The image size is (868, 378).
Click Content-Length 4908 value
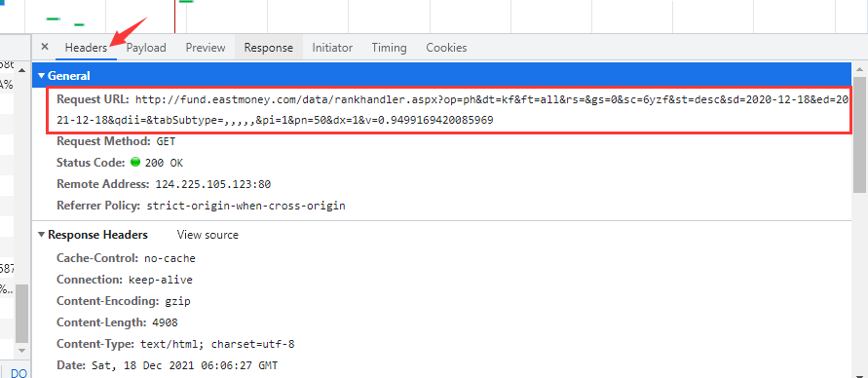coord(164,322)
